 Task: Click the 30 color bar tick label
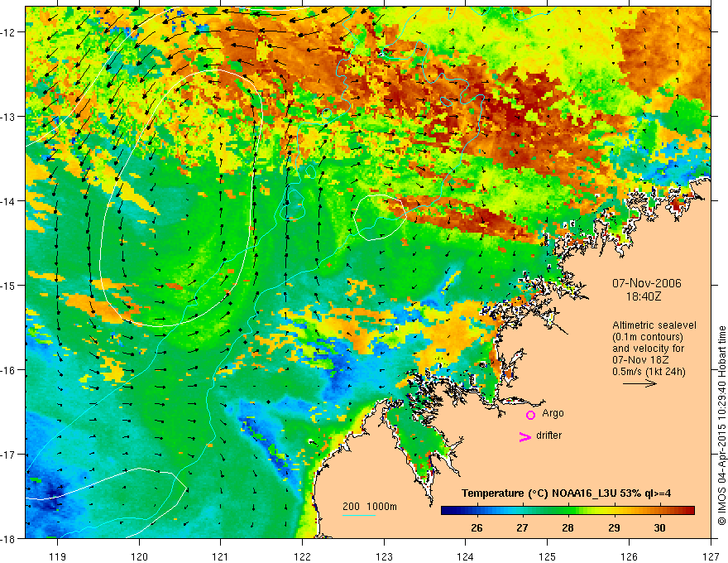pyautogui.click(x=659, y=528)
